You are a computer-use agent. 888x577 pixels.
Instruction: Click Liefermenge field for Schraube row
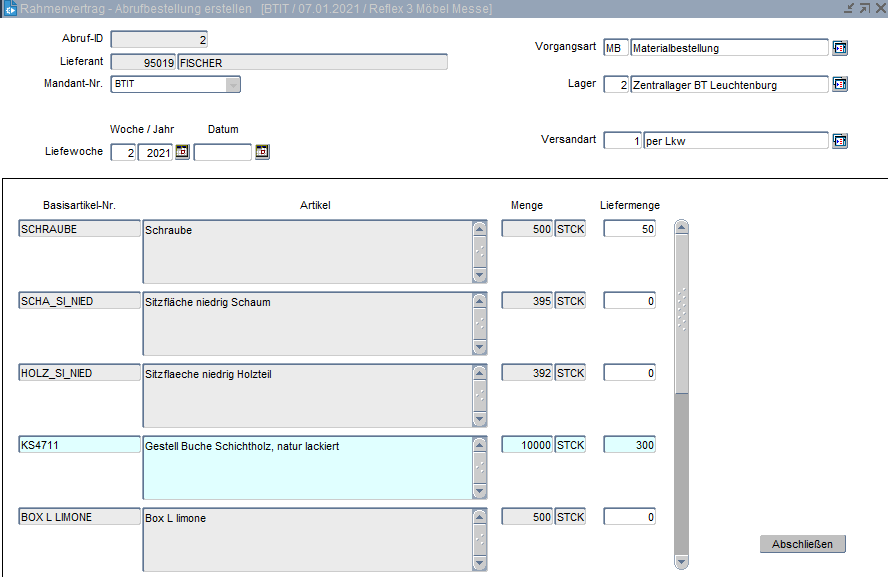630,229
